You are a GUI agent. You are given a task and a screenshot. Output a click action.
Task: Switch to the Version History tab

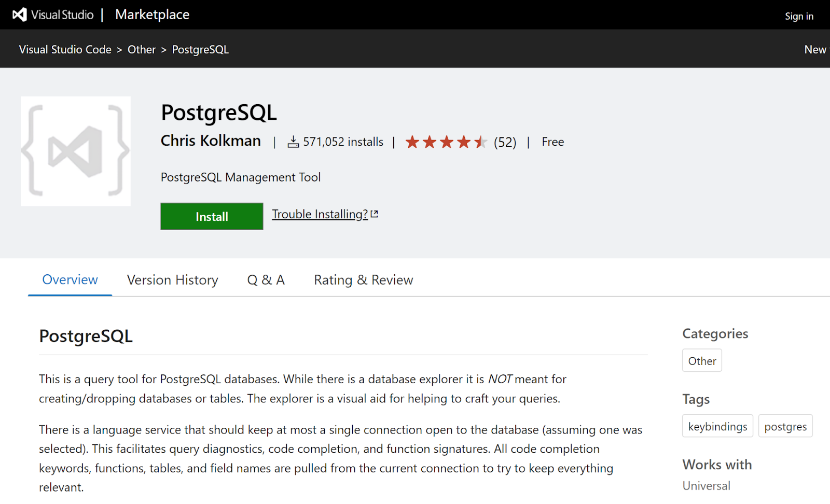(173, 279)
